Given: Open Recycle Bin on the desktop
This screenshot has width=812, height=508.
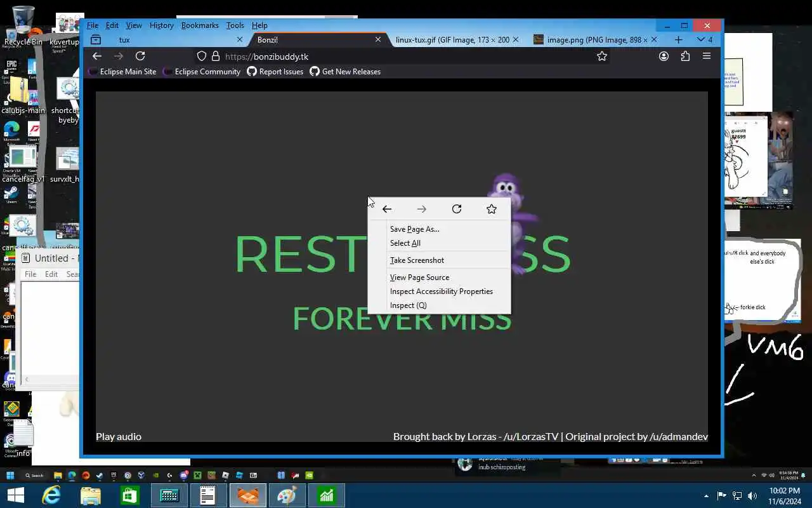Looking at the screenshot, I should (23, 25).
